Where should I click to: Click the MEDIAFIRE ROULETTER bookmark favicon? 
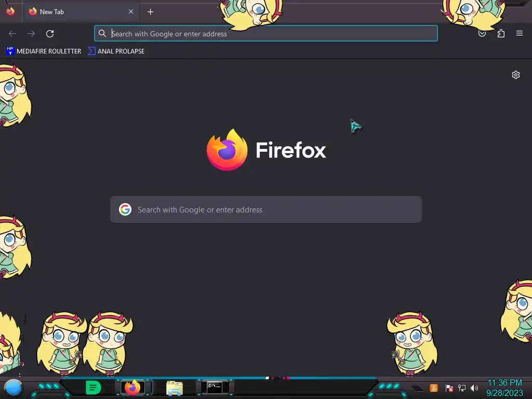[x=10, y=51]
